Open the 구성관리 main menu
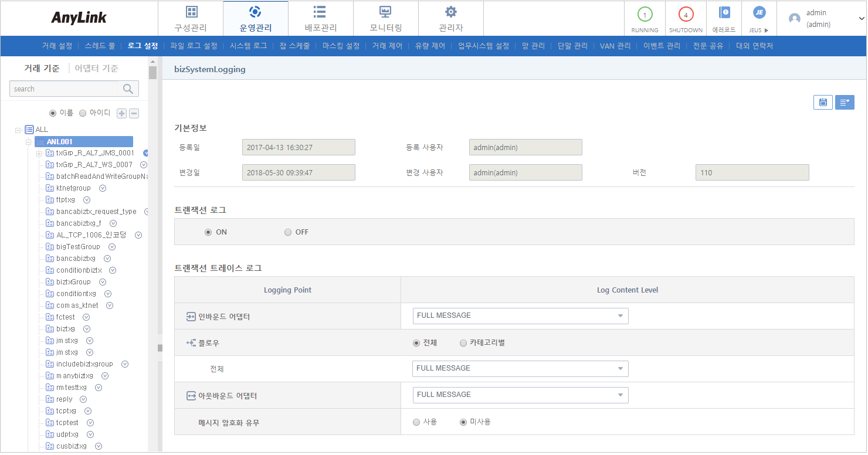The width and height of the screenshot is (868, 455). pyautogui.click(x=191, y=18)
